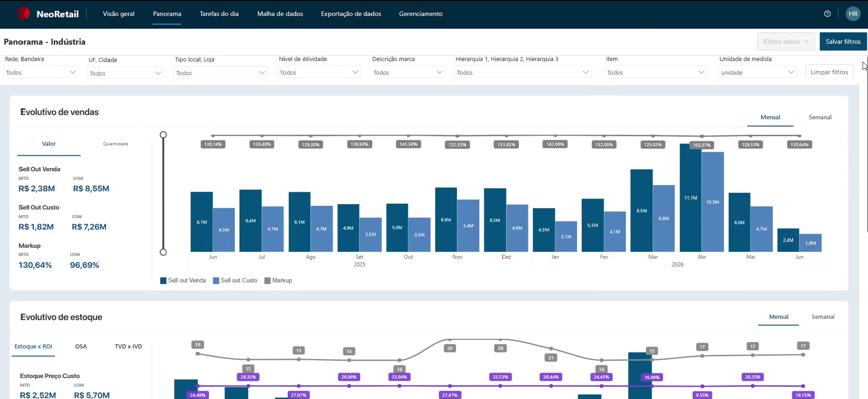Click the Salvar filtros button
868x399 pixels.
point(843,41)
